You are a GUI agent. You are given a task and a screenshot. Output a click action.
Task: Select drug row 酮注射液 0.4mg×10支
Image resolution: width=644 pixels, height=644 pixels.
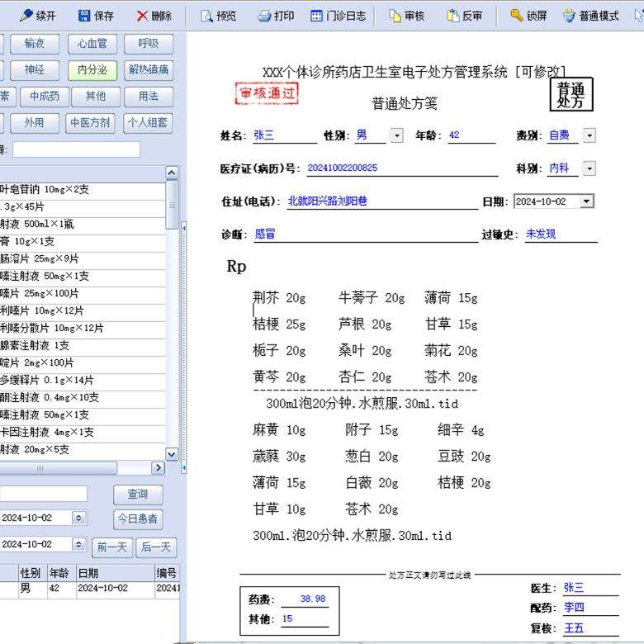coord(83,398)
